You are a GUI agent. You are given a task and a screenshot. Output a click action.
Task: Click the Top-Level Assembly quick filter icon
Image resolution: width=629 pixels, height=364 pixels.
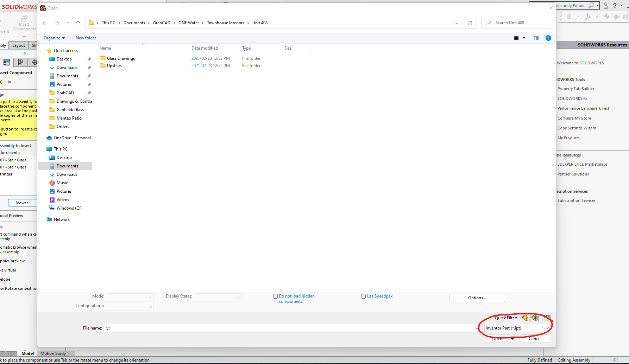tap(546, 318)
